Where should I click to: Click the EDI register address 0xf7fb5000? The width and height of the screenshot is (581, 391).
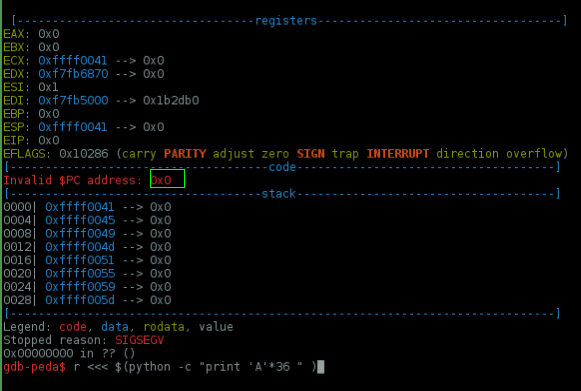[x=73, y=100]
